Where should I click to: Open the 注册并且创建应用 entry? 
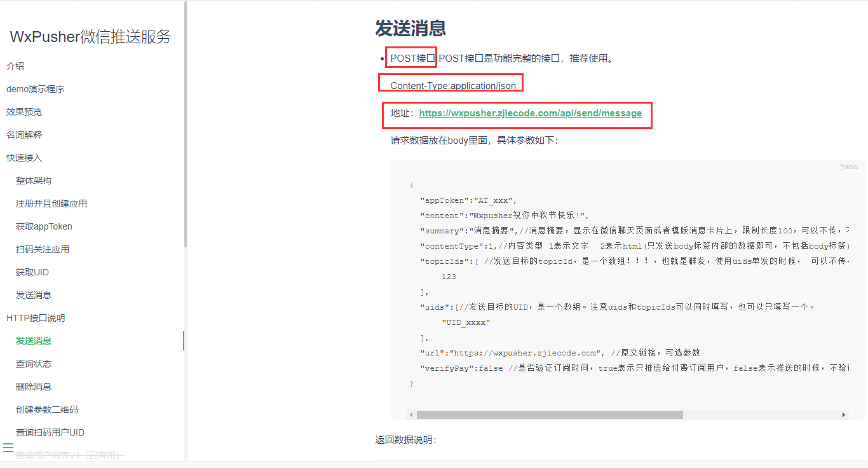(x=51, y=203)
